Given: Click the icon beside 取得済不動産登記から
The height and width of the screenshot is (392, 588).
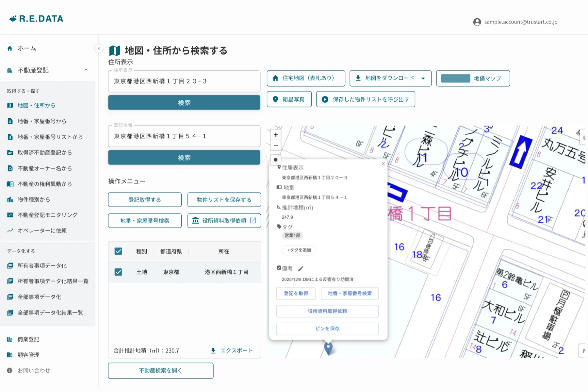Looking at the screenshot, I should 10,152.
